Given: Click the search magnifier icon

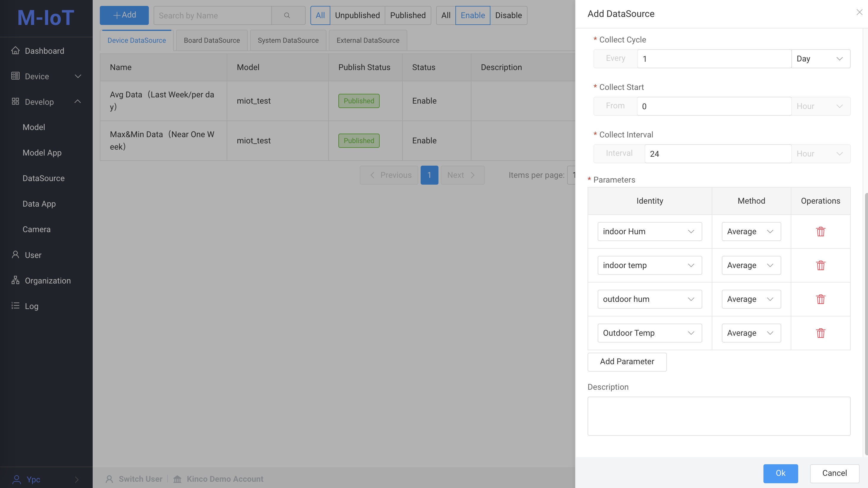Looking at the screenshot, I should pos(287,15).
